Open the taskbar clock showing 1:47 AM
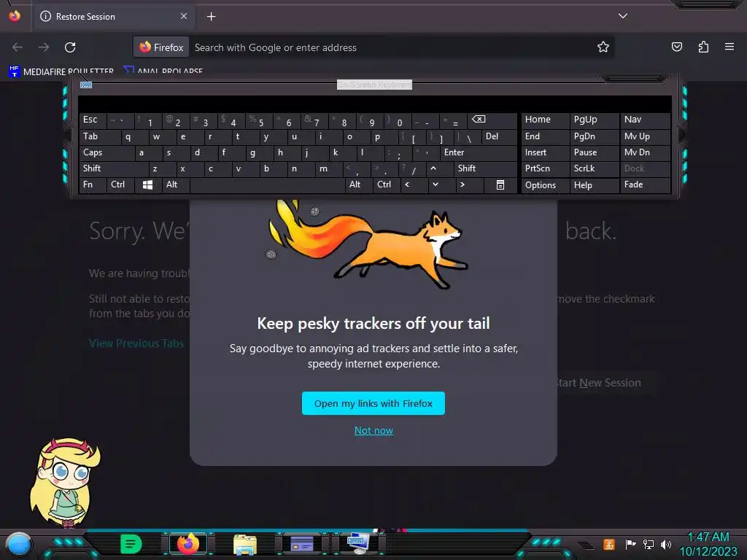Screen dimensions: 747x560 [x=708, y=544]
